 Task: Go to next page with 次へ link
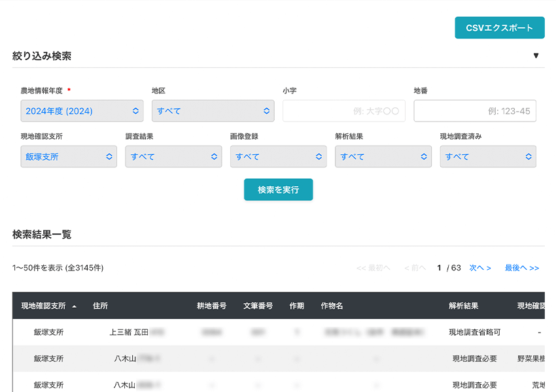480,268
